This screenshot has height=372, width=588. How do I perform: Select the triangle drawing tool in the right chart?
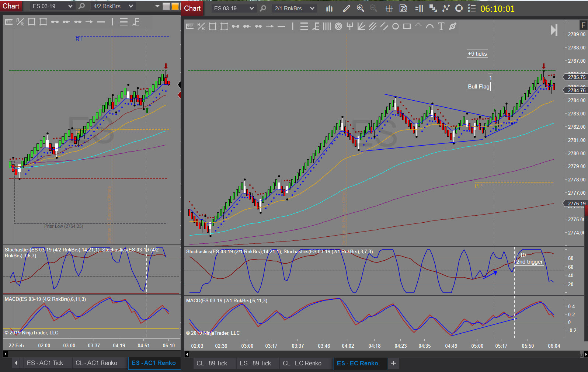point(418,25)
